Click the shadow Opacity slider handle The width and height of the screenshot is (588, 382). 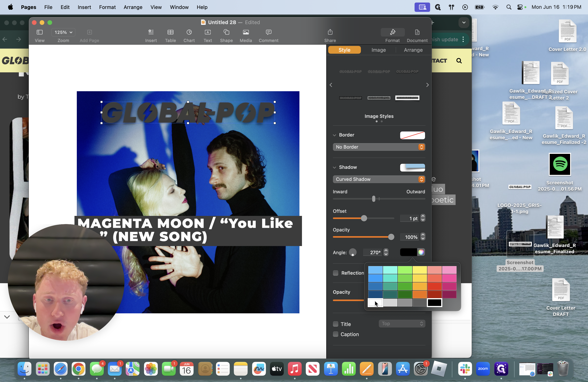click(391, 237)
